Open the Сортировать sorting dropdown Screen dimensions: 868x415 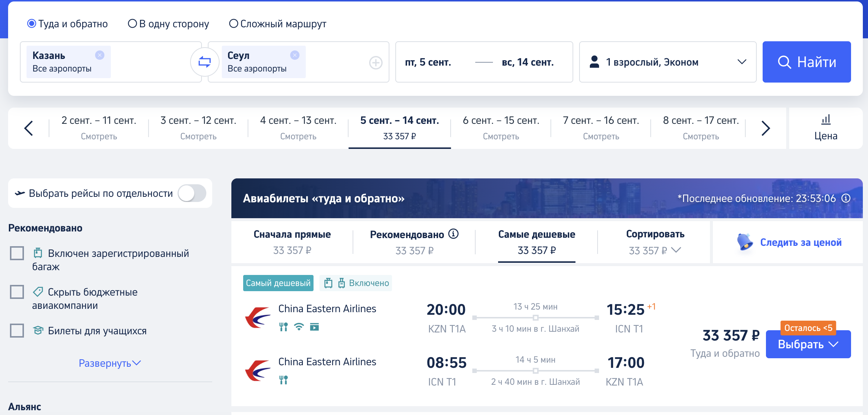(655, 242)
